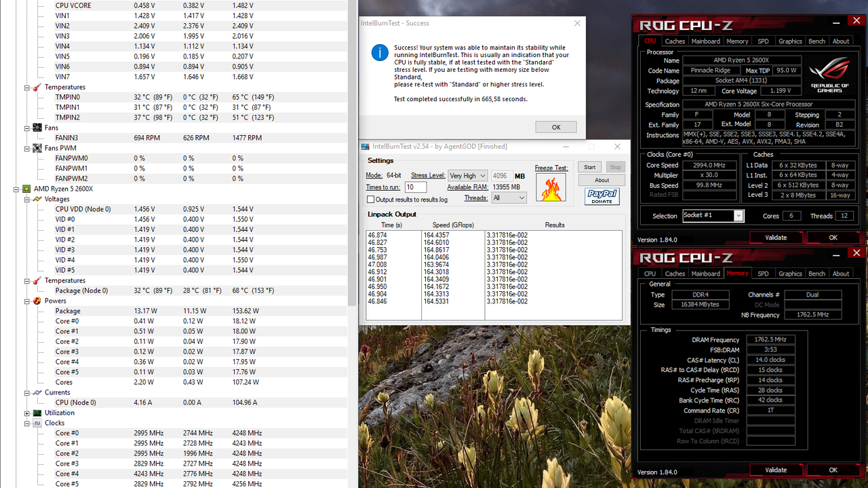The height and width of the screenshot is (488, 868).
Task: Open the Graphics tab in upper CPU-Z
Action: pos(790,41)
